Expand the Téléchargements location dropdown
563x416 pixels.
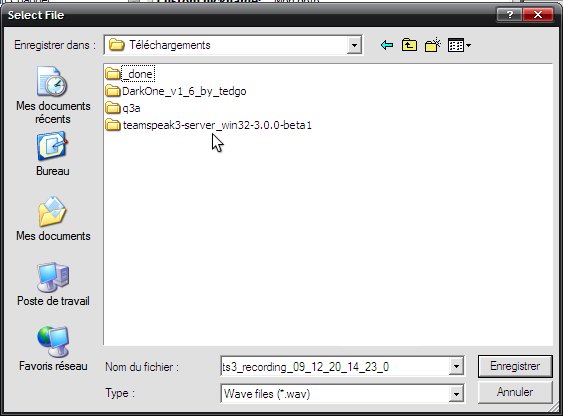[354, 45]
